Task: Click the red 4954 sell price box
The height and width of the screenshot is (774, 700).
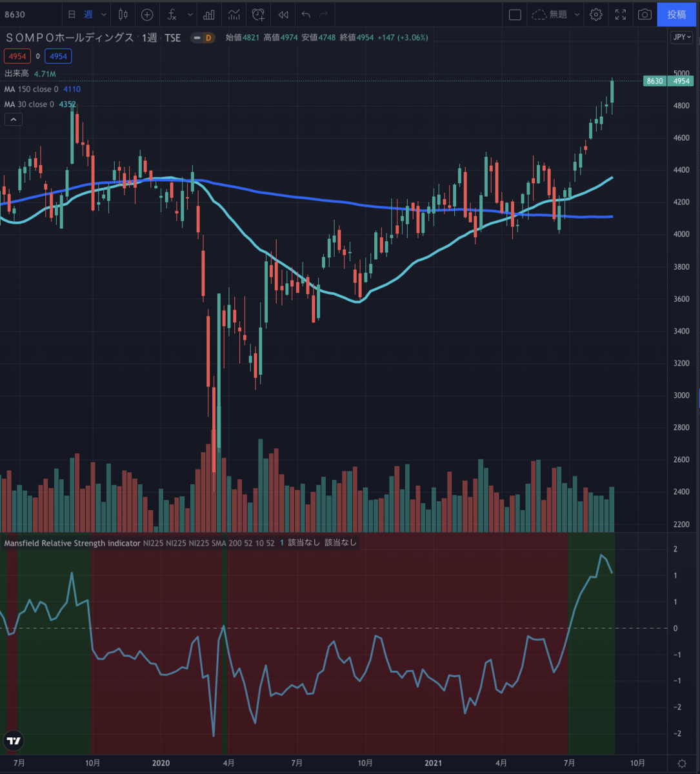Action: coord(17,56)
